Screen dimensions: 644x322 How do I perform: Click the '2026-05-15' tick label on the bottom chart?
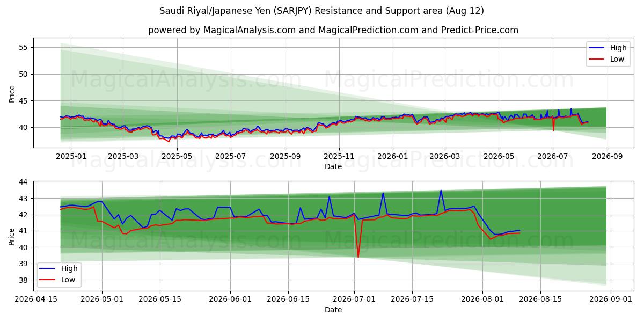click(x=160, y=299)
